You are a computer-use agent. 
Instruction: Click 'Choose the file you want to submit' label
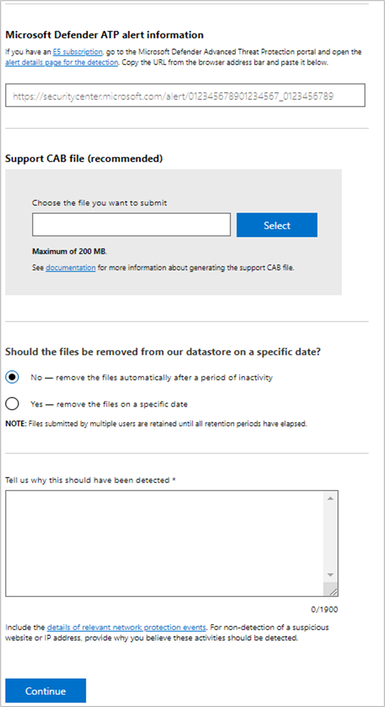click(99, 203)
